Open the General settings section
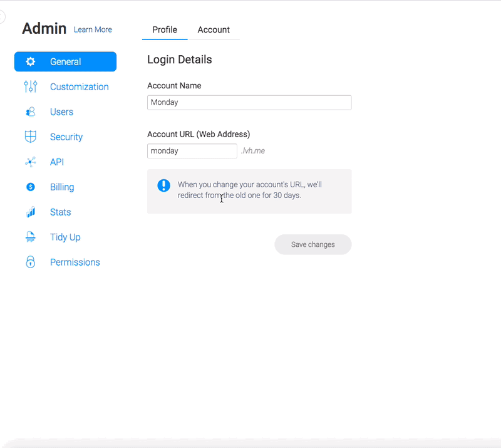Image resolution: width=501 pixels, height=448 pixels. (x=65, y=61)
